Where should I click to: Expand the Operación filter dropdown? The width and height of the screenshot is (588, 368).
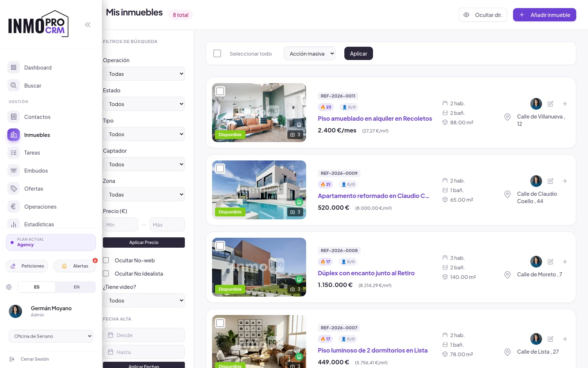[144, 74]
